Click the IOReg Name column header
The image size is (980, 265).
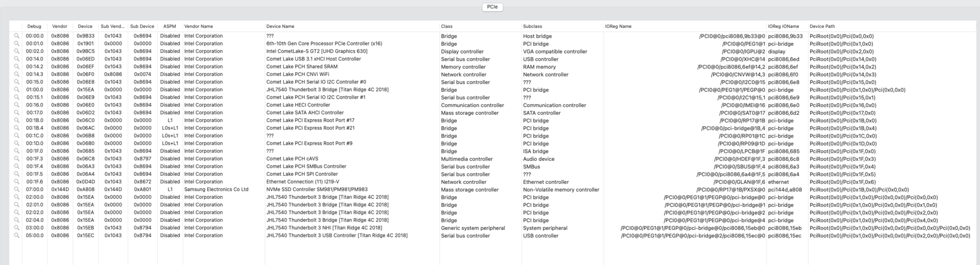pos(618,26)
